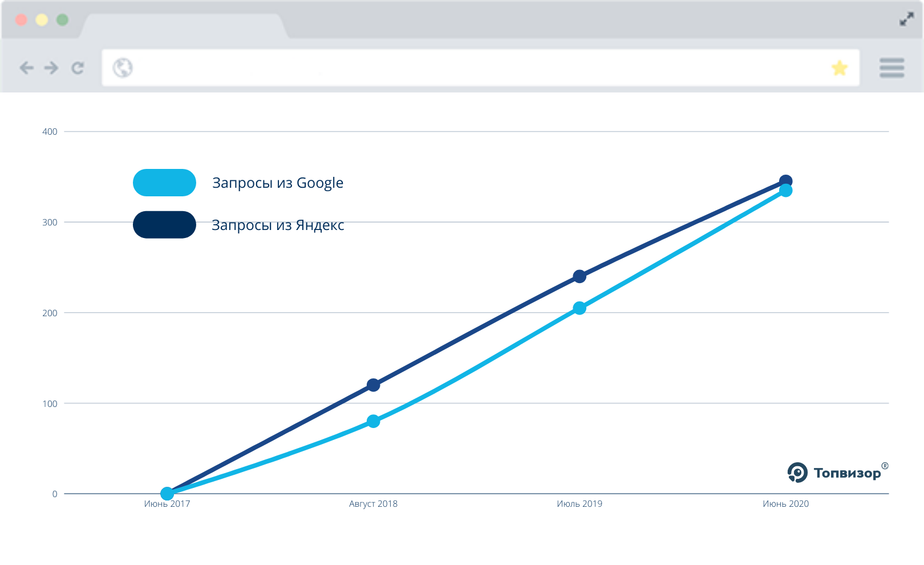The image size is (924, 565).
Task: Click the Топвизор logo
Action: tap(837, 473)
